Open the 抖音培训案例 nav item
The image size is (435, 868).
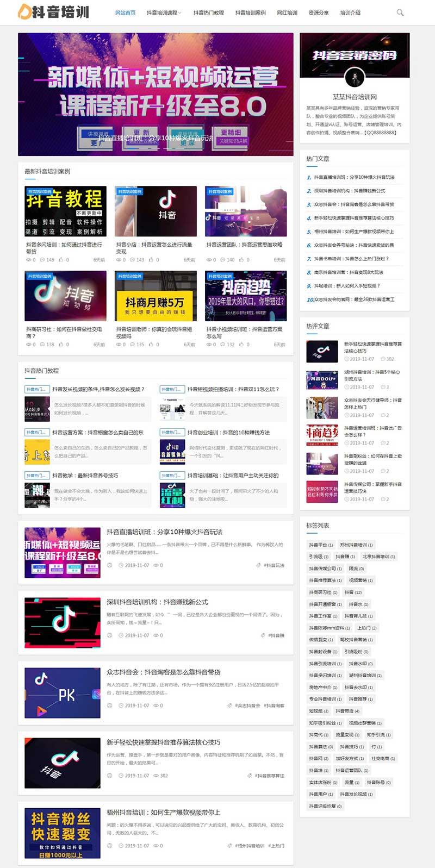tap(250, 13)
